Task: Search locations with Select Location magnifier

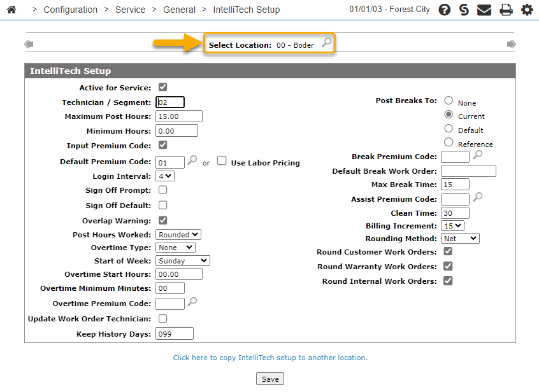Action: 327,42
